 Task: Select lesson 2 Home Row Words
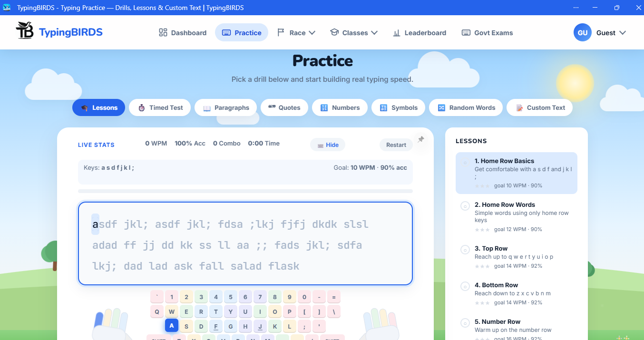tap(517, 217)
